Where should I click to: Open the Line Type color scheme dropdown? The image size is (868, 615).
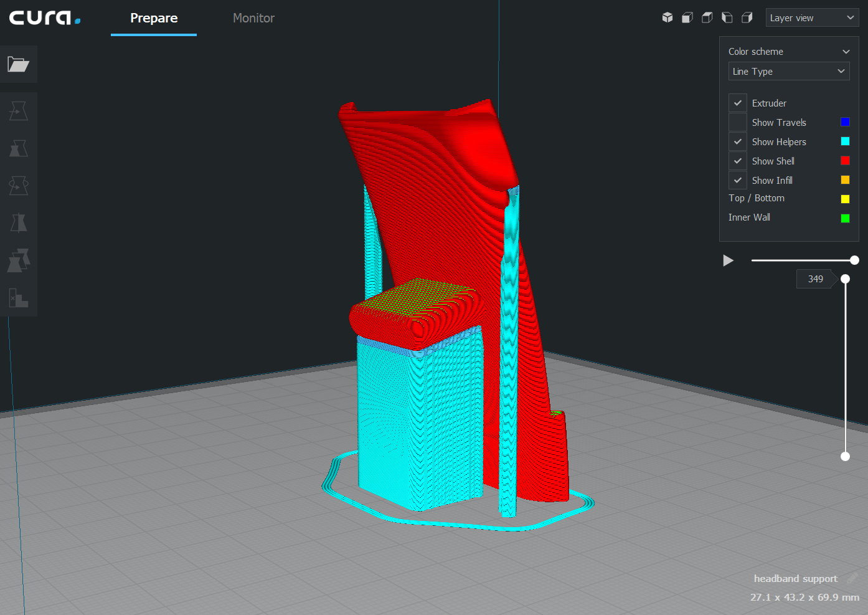789,71
